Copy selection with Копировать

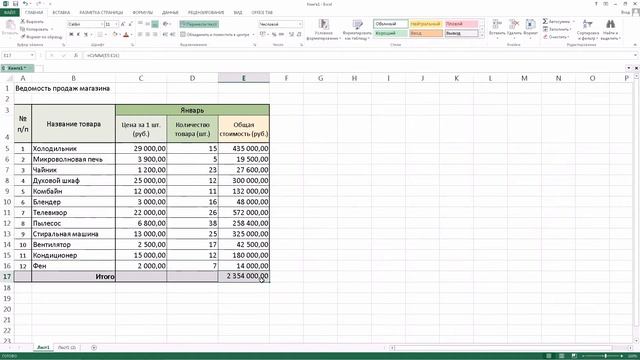pos(34,29)
